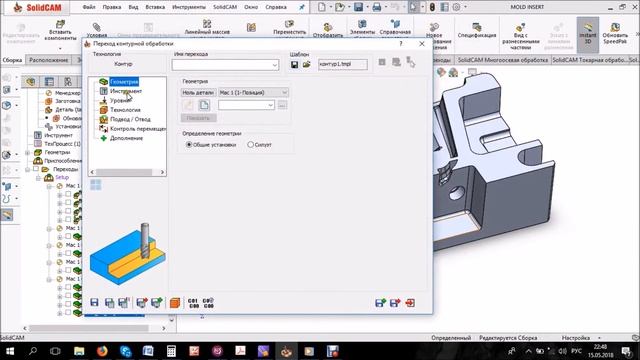This screenshot has height=360, width=640.
Task: Click the taskbar search magnifier
Action: coord(33,351)
